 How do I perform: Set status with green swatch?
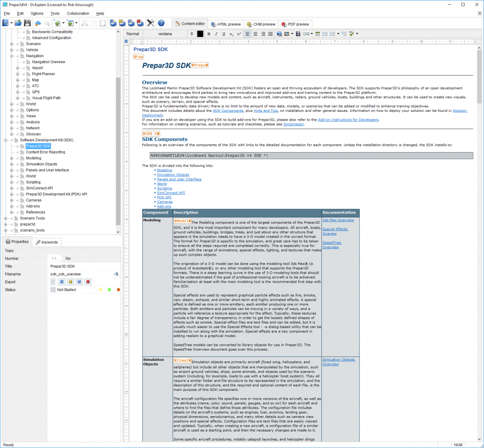(109, 290)
